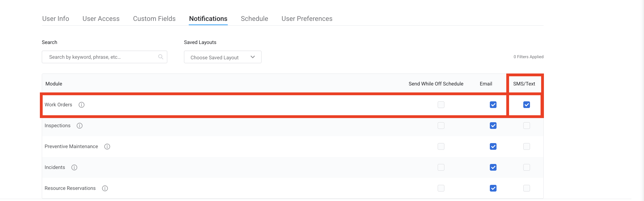Open the User Access tab
644x201 pixels.
pos(101,19)
